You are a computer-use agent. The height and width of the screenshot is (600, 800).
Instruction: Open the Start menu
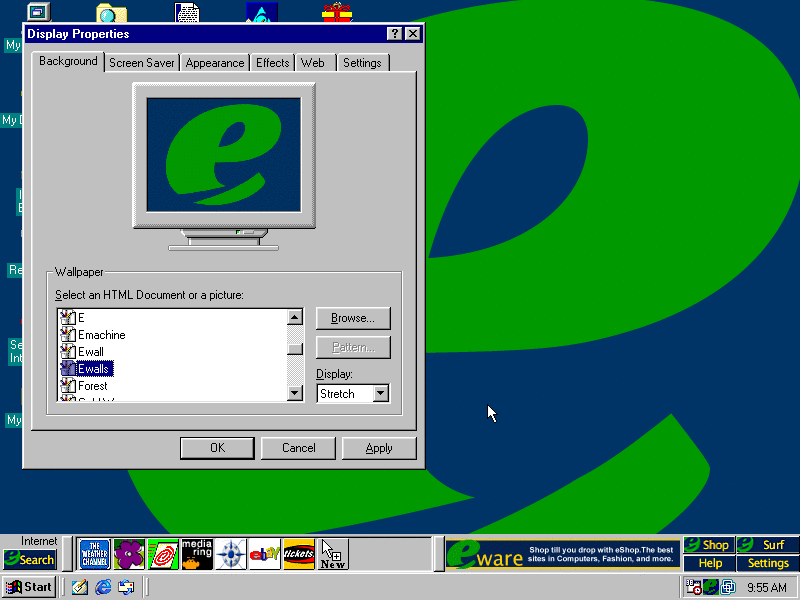(x=29, y=587)
